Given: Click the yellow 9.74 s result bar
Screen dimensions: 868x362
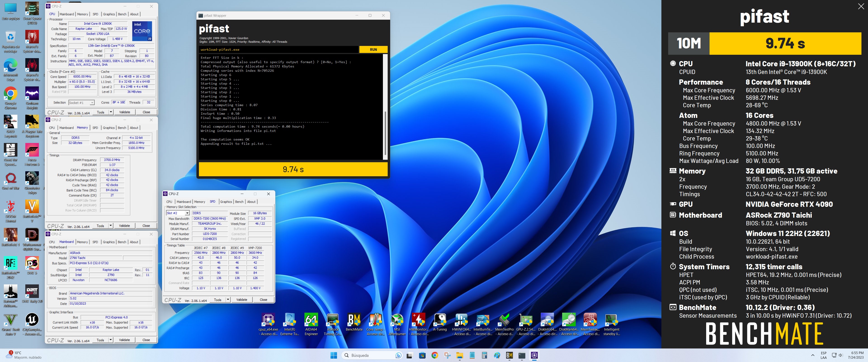Looking at the screenshot, I should (293, 169).
